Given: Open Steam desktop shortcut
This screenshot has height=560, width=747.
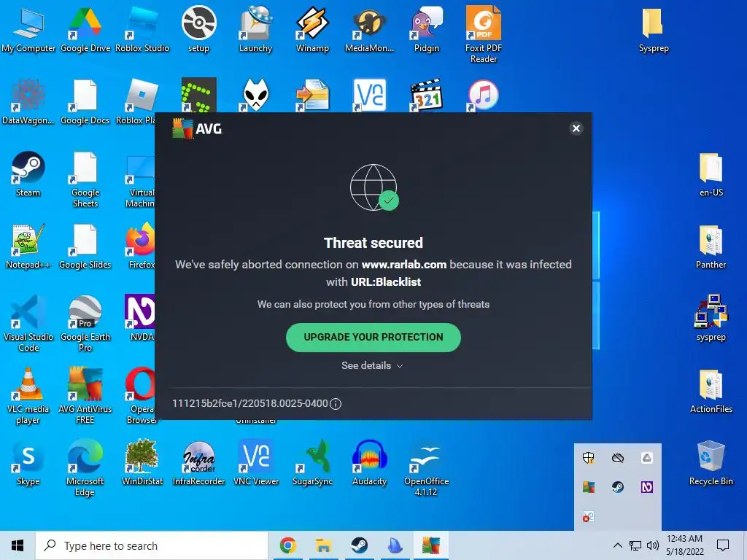Looking at the screenshot, I should (x=28, y=174).
